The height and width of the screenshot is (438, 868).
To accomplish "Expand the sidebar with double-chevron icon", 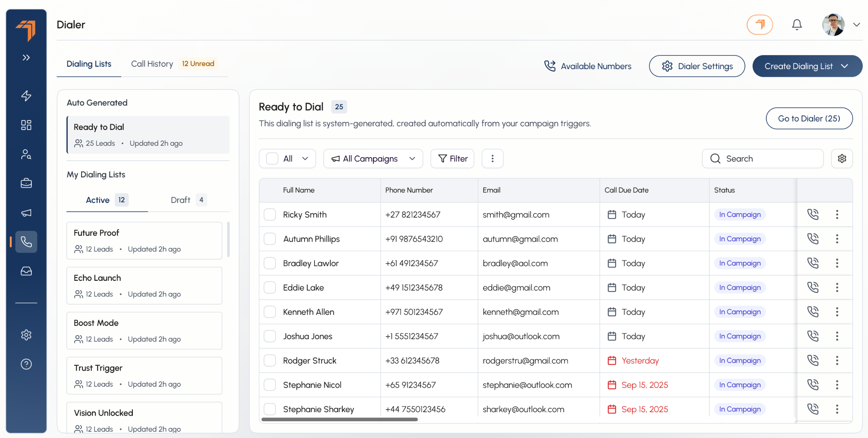I will (26, 58).
